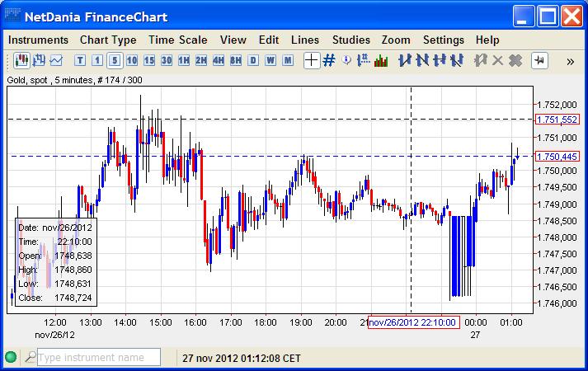Open the Help menu
Viewport: 588px width, 371px height.
[487, 40]
